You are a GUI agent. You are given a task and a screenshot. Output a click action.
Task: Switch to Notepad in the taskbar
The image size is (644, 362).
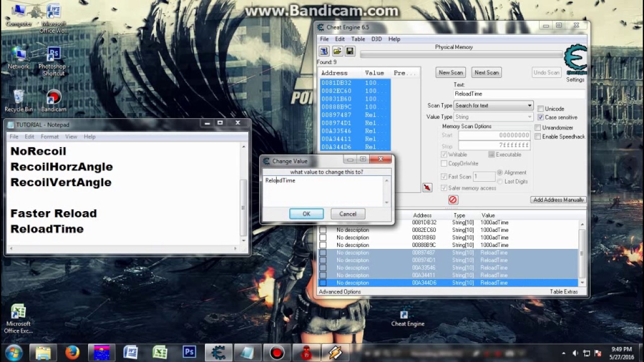pyautogui.click(x=248, y=352)
